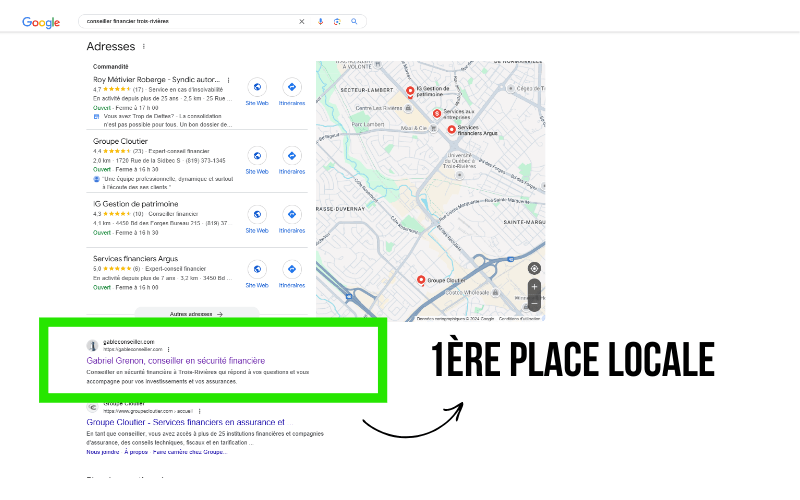This screenshot has width=800, height=500.
Task: Open Nous joindre sitelink
Action: (x=103, y=452)
